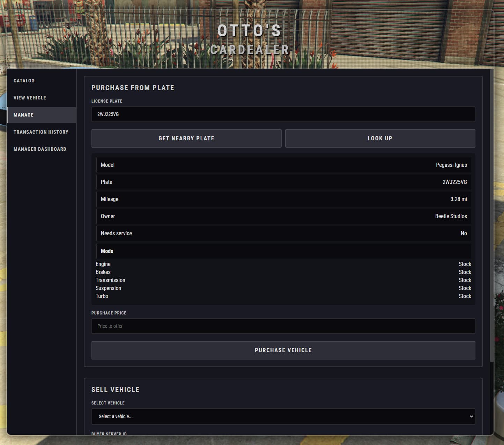Open Transaction History
The height and width of the screenshot is (445, 504).
(x=41, y=132)
